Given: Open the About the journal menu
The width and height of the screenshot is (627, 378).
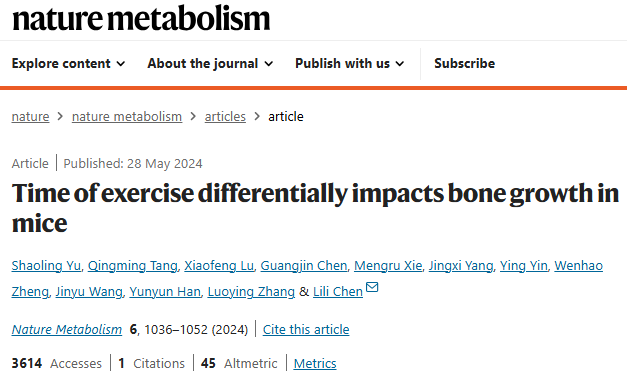Looking at the screenshot, I should click(210, 64).
